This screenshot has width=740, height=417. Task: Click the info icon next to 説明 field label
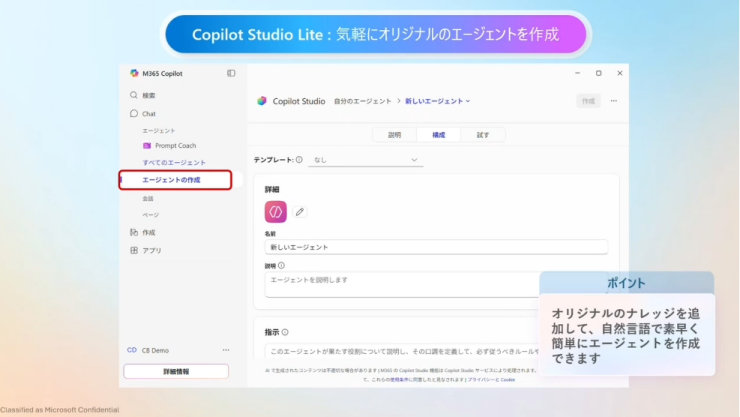pyautogui.click(x=281, y=266)
